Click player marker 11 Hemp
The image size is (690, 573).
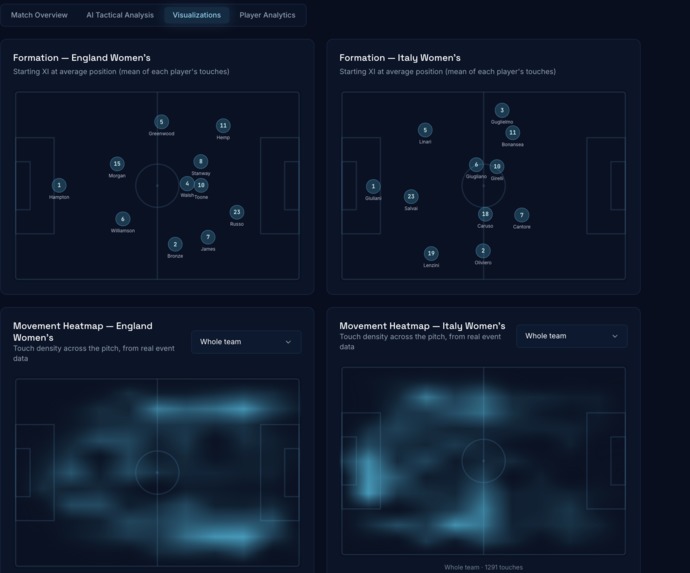(x=223, y=125)
